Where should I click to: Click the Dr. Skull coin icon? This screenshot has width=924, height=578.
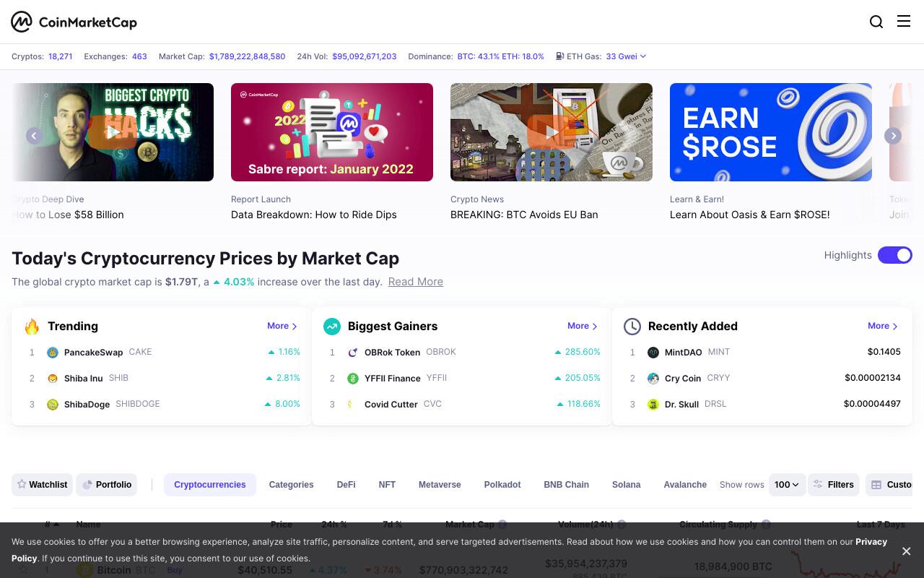coord(653,405)
